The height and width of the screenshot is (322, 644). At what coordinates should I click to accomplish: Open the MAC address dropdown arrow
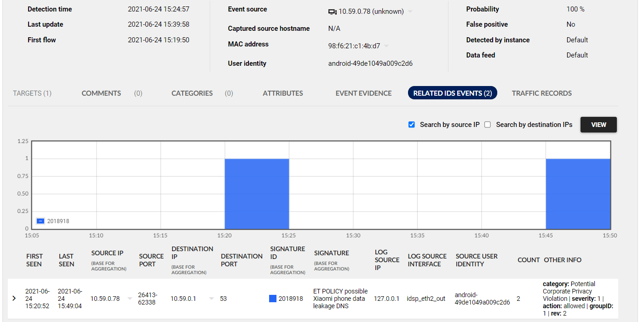[386, 46]
